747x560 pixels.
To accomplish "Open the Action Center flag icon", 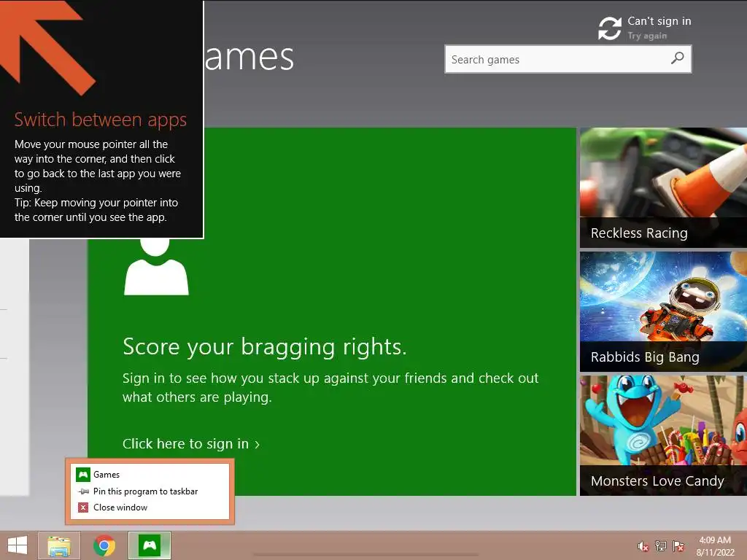I will pyautogui.click(x=678, y=546).
